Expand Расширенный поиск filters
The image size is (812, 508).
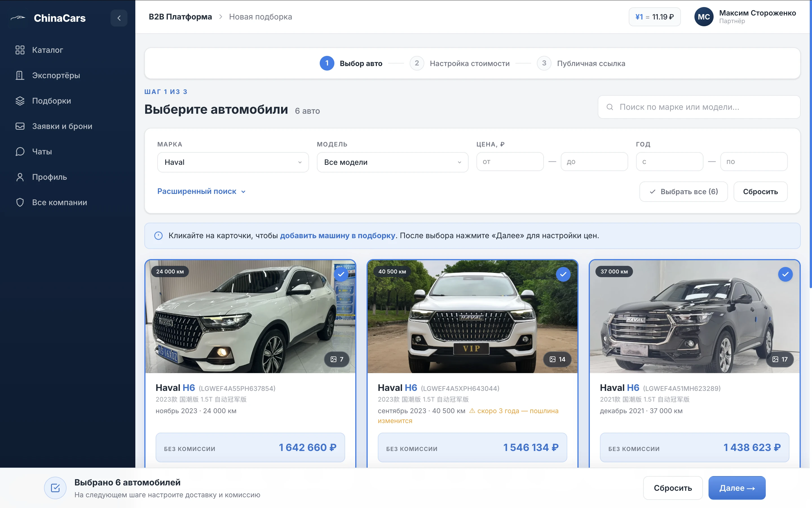coord(201,191)
